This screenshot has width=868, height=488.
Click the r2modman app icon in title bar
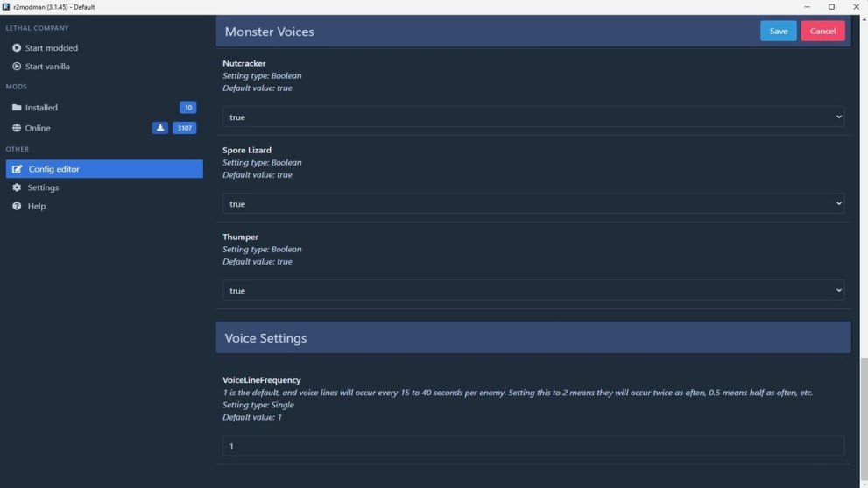coord(6,6)
